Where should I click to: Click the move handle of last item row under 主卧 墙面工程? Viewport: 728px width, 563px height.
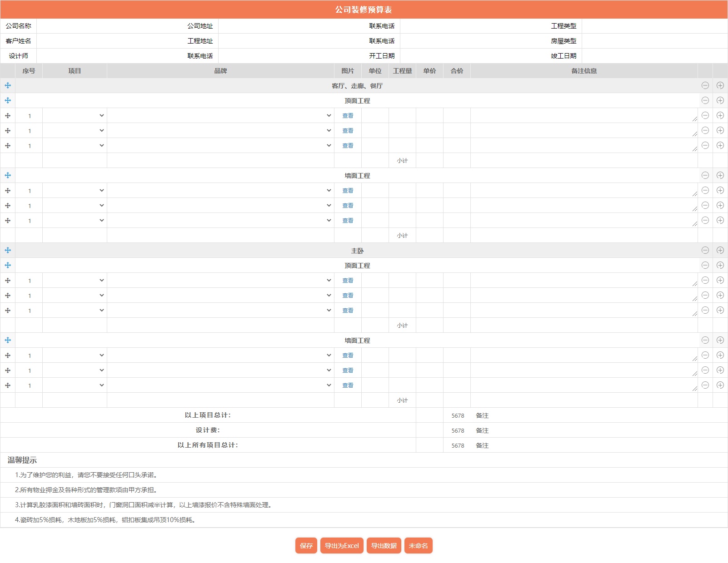[8, 385]
